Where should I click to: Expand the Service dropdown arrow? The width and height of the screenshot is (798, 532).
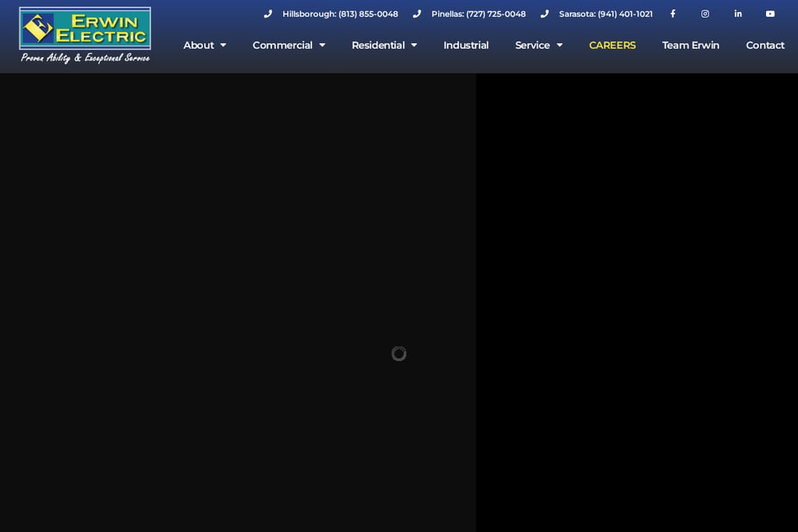tap(559, 45)
